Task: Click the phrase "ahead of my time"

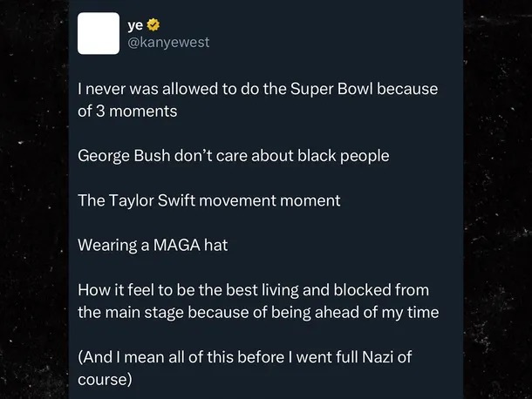Action: pos(381,311)
